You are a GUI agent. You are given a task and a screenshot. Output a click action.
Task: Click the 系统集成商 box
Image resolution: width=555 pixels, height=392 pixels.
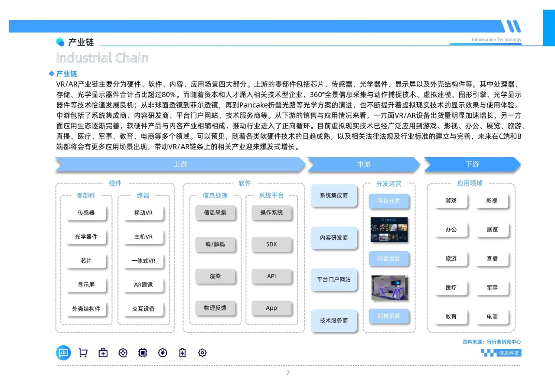click(334, 196)
